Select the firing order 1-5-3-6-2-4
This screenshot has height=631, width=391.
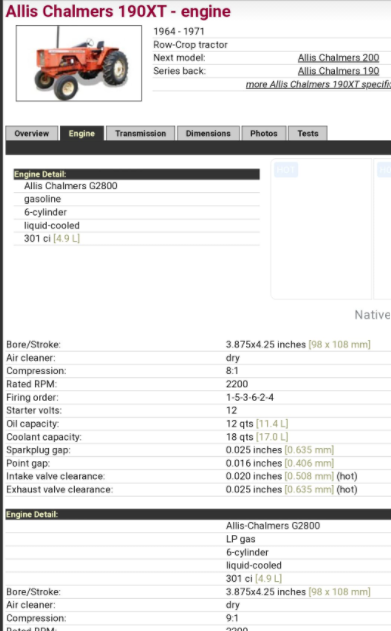click(250, 397)
